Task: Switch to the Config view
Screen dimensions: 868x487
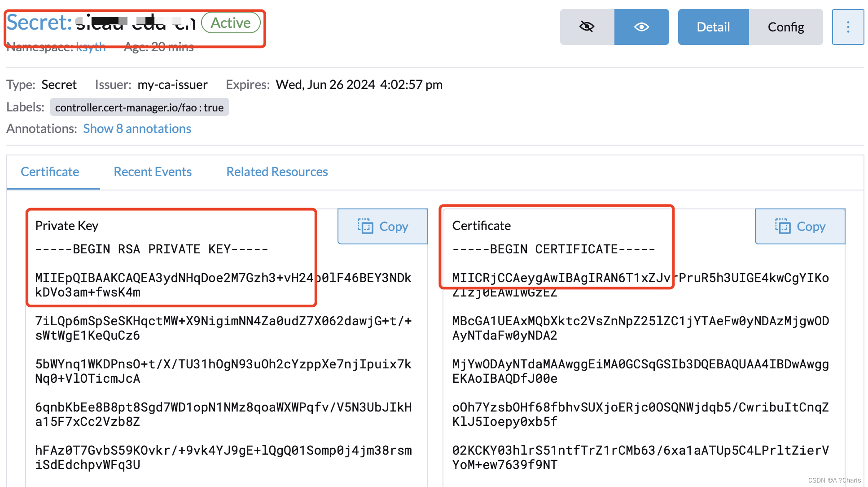Action: (x=786, y=27)
